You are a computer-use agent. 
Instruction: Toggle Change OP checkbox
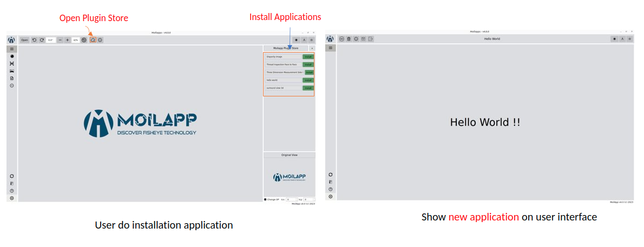(265, 199)
